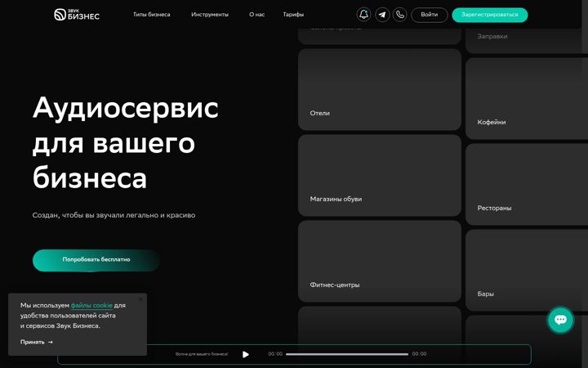Select the Кофейни card
Viewport: 588px width, 368px height.
(x=527, y=98)
